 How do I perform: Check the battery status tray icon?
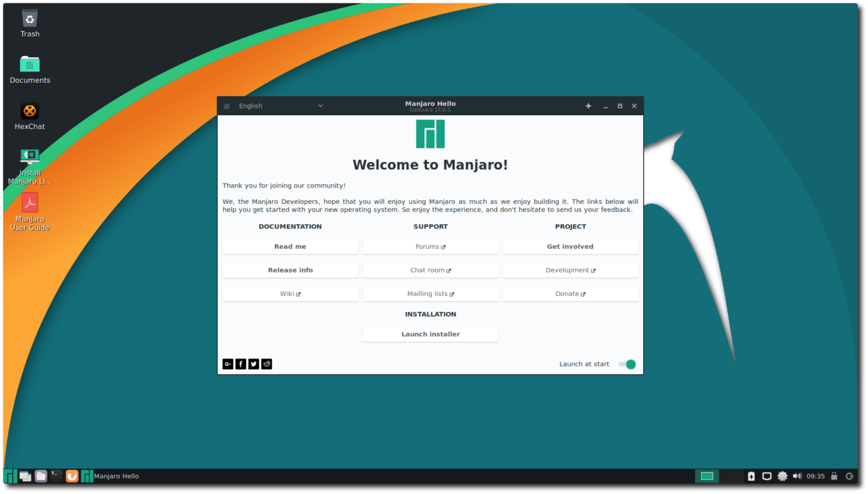pyautogui.click(x=751, y=476)
